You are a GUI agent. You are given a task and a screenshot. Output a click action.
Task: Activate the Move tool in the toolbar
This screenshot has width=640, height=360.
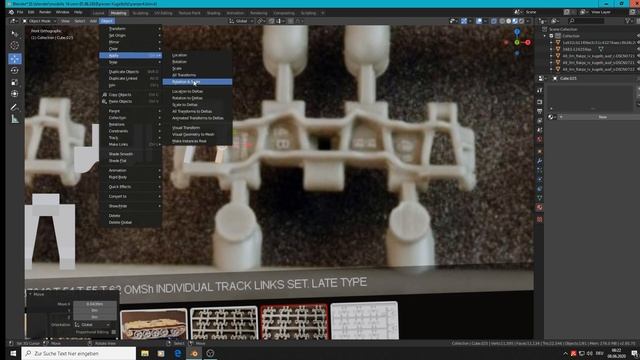[x=15, y=59]
